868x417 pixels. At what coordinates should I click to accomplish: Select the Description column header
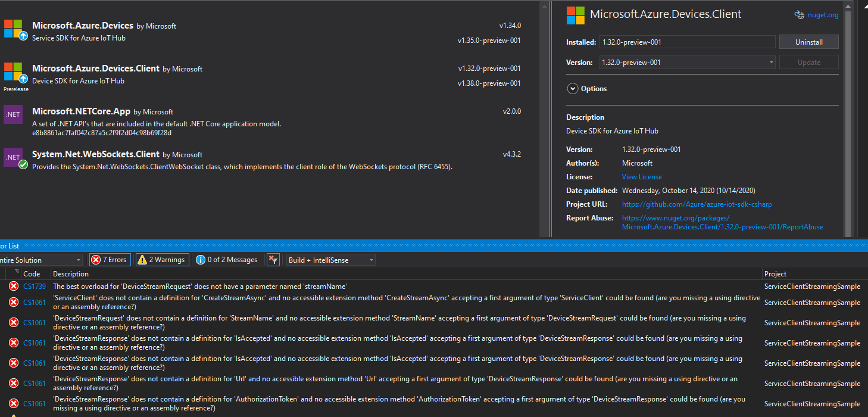[x=71, y=273]
